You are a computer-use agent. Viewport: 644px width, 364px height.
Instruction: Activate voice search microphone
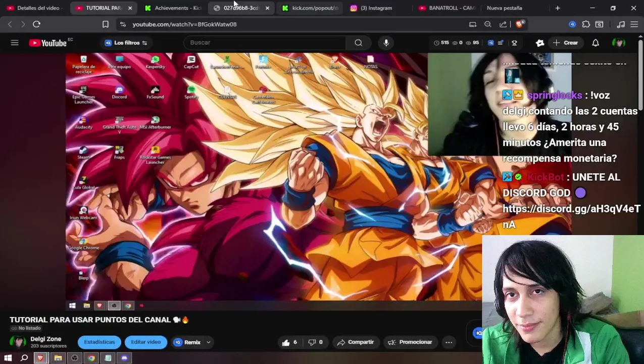pos(386,43)
